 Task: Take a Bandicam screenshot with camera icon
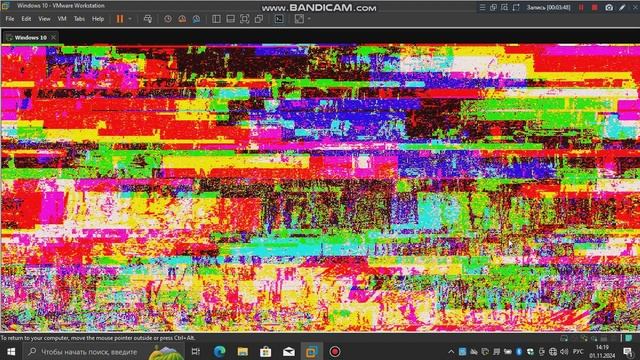coord(609,7)
